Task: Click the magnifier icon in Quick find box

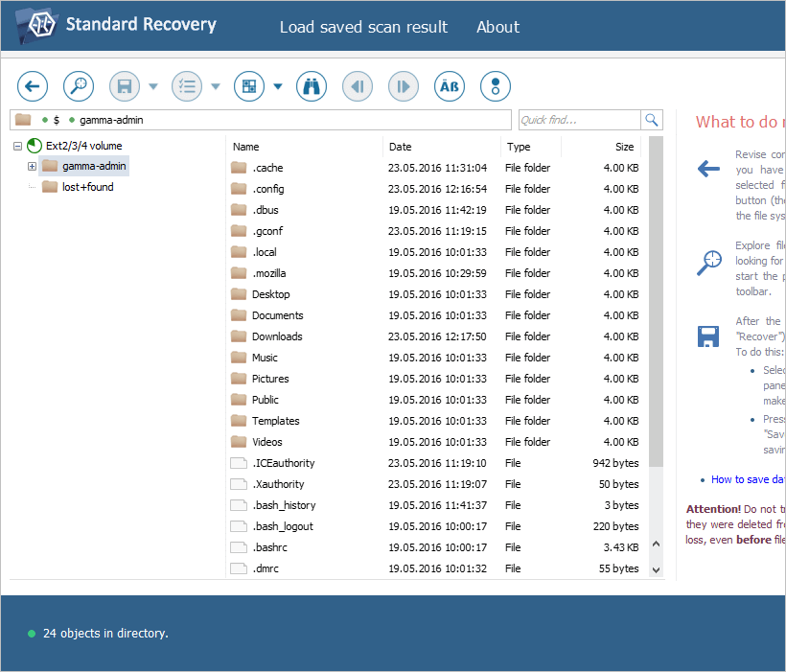Action: pos(652,119)
